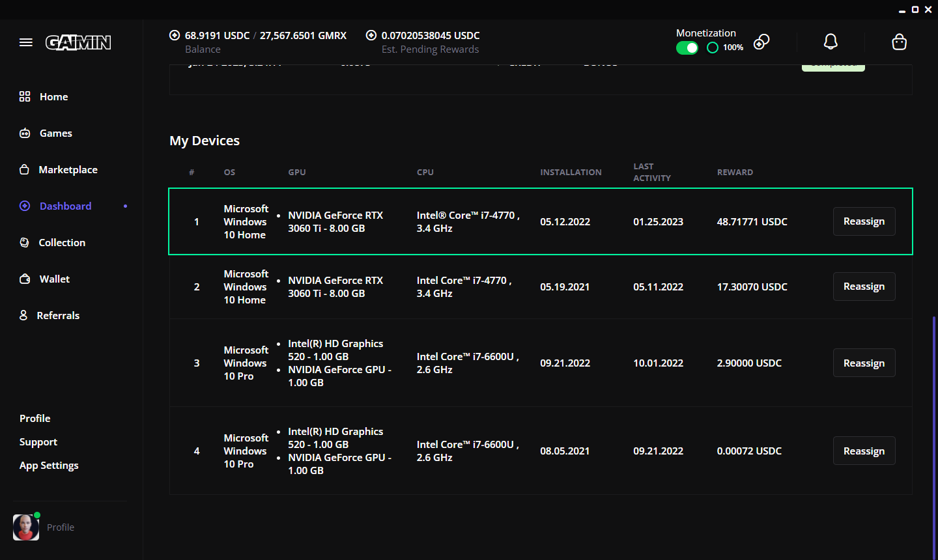
Task: Open the Marketplace section
Action: click(x=68, y=170)
